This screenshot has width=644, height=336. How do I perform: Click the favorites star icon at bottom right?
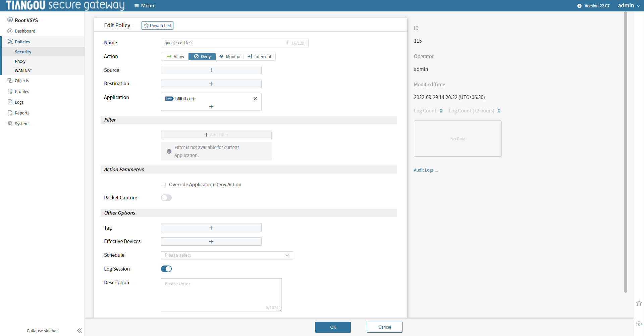click(x=639, y=303)
